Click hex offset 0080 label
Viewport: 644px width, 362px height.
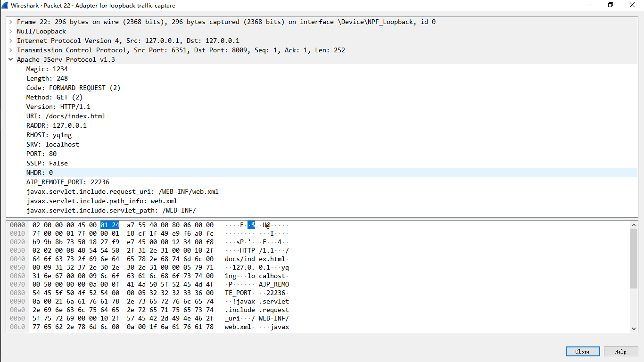coord(17,293)
